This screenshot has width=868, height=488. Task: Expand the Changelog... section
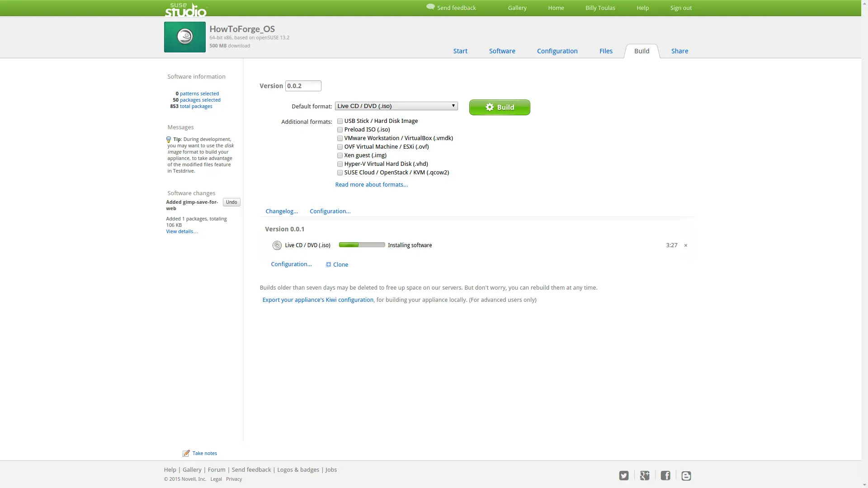click(282, 211)
